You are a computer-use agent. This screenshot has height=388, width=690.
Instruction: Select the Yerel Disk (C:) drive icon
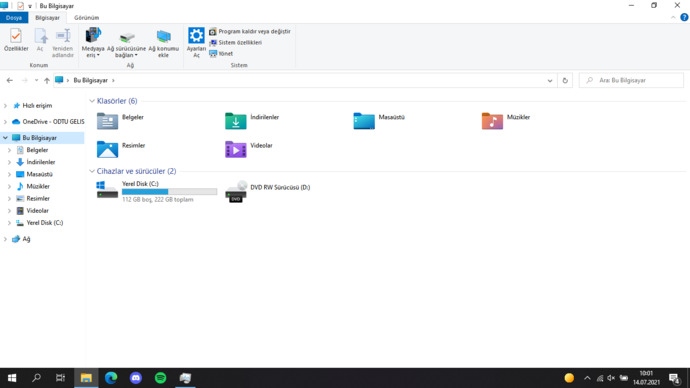107,190
